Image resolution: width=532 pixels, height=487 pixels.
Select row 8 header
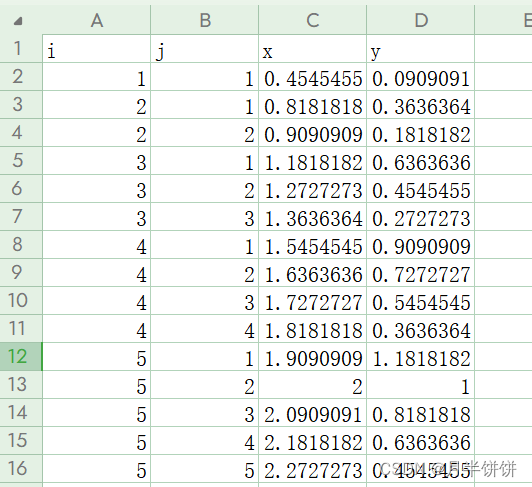(21, 245)
